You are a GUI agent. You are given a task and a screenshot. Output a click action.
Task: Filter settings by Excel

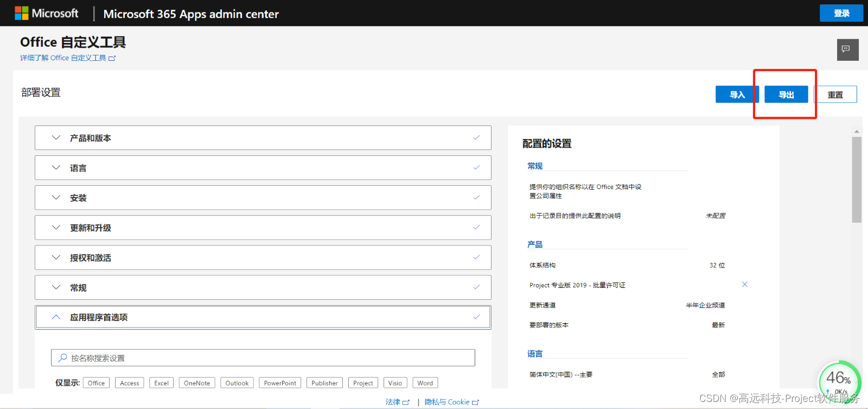click(162, 383)
